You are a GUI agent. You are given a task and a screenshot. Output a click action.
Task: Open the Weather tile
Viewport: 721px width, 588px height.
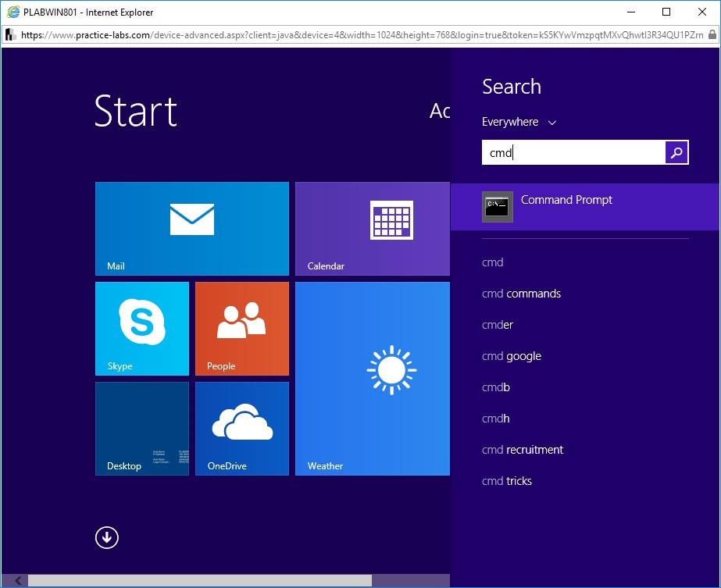(372, 378)
